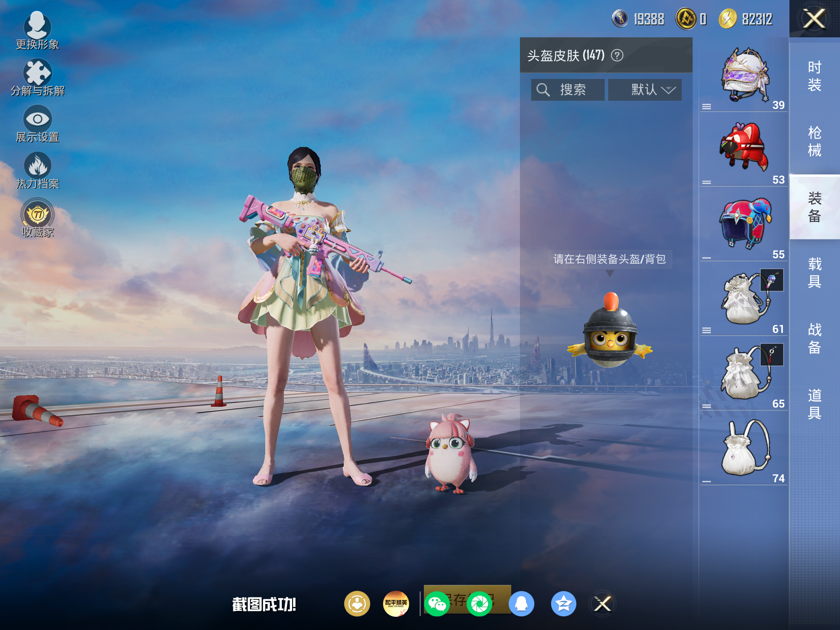
Task: Share to WeChat Moments shutter icon
Action: (479, 604)
